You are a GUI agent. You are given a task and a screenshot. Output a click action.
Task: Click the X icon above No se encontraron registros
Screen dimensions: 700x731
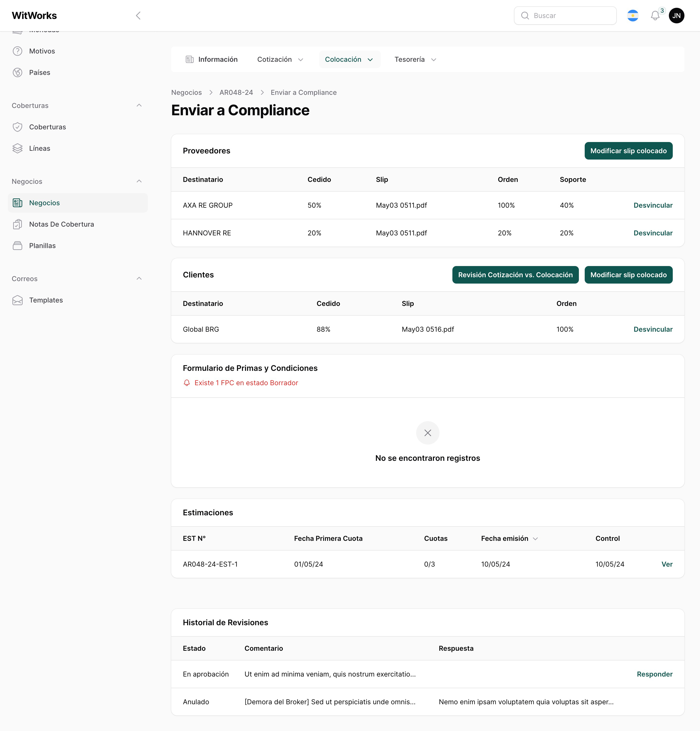pyautogui.click(x=427, y=433)
